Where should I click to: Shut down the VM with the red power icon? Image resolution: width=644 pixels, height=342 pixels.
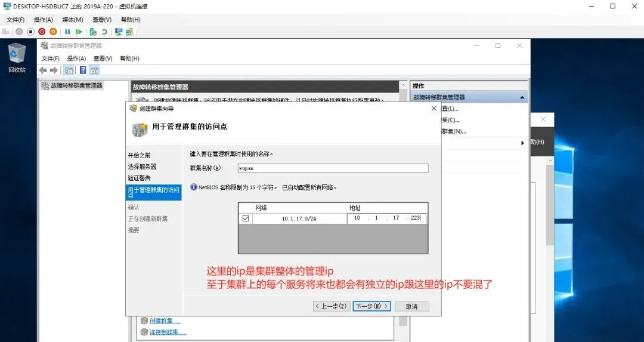tap(42, 32)
